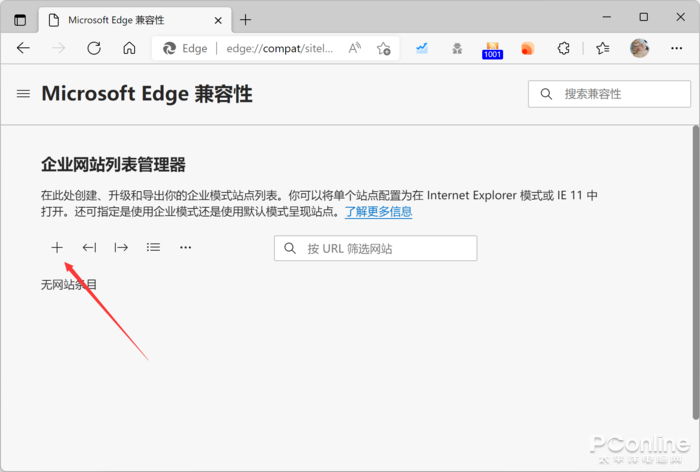Open the Extensions puzzle icon
Image resolution: width=700 pixels, height=472 pixels.
pyautogui.click(x=563, y=48)
